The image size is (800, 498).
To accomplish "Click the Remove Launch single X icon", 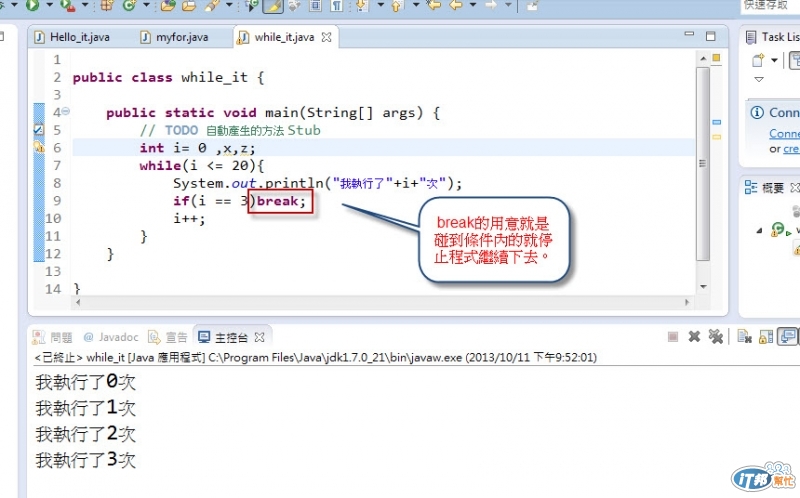I will click(694, 337).
